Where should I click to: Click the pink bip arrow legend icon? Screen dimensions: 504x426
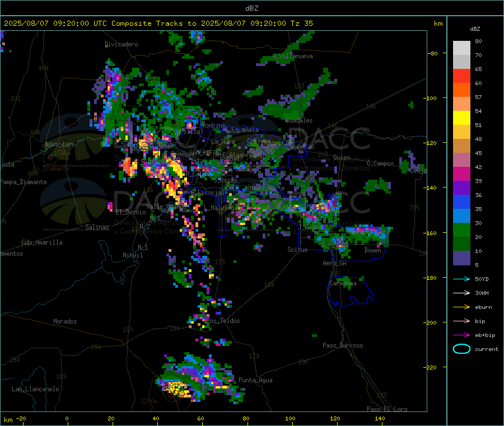point(461,321)
